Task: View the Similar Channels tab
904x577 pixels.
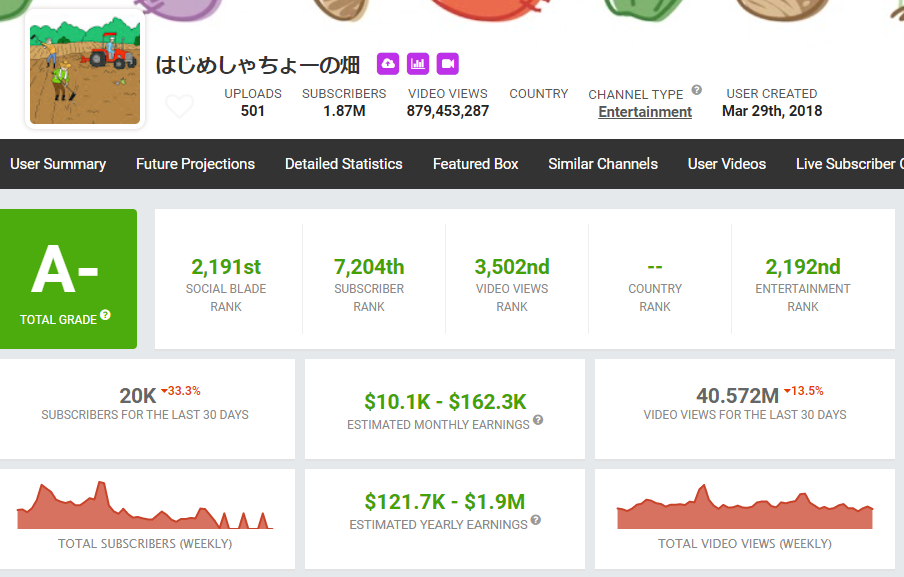Action: 603,164
